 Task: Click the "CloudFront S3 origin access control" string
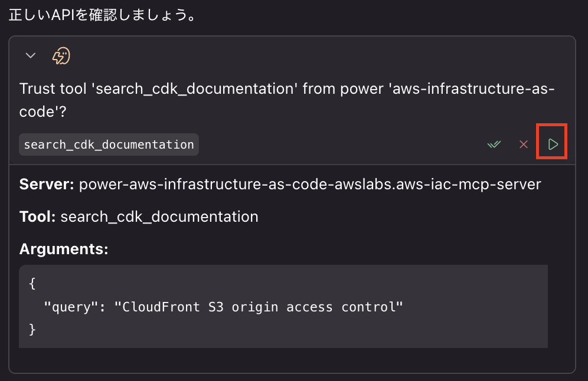[259, 307]
